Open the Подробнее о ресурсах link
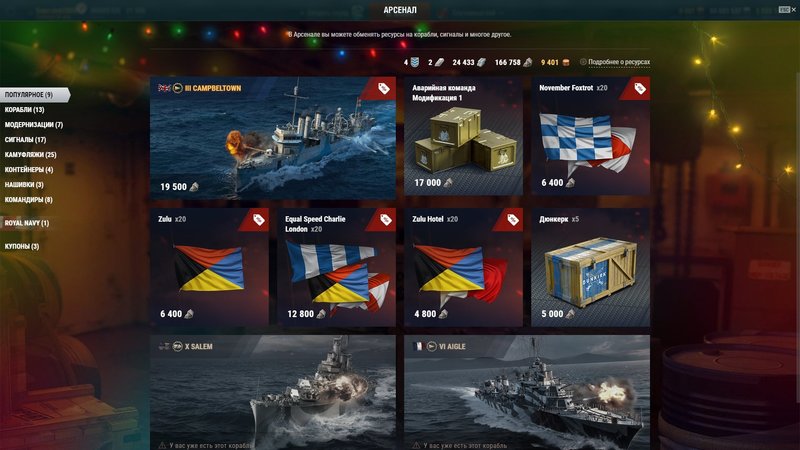800x450 pixels. pyautogui.click(x=619, y=62)
